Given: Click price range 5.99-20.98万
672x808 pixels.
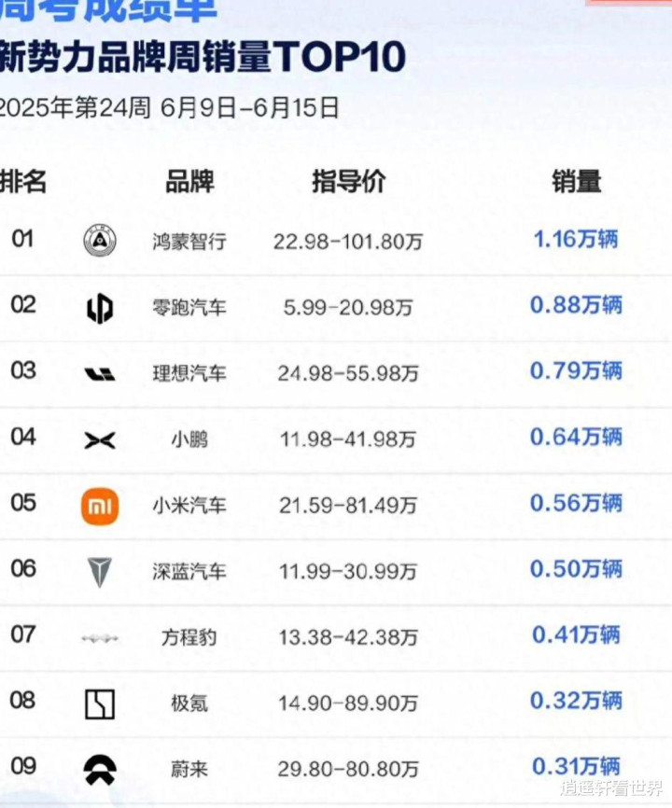Looking at the screenshot, I should pyautogui.click(x=348, y=308).
